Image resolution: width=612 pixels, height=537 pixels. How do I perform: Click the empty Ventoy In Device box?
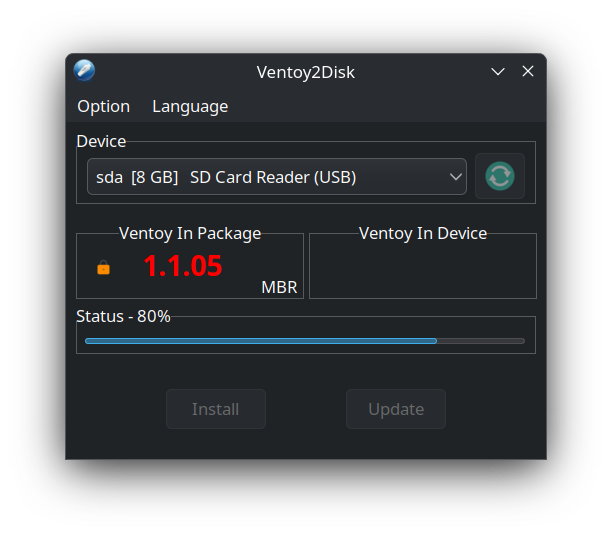(x=423, y=269)
